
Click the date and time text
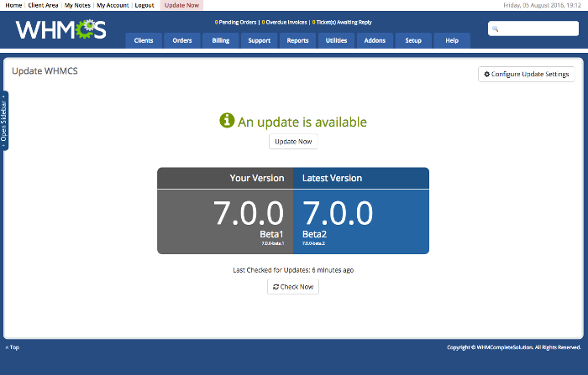coord(543,5)
